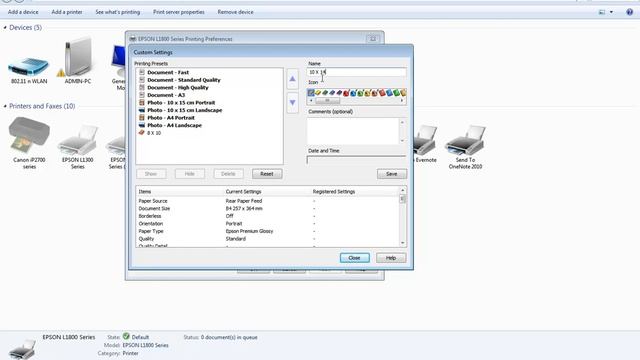
Task: Click the Paper Source settings row
Action: [268, 201]
